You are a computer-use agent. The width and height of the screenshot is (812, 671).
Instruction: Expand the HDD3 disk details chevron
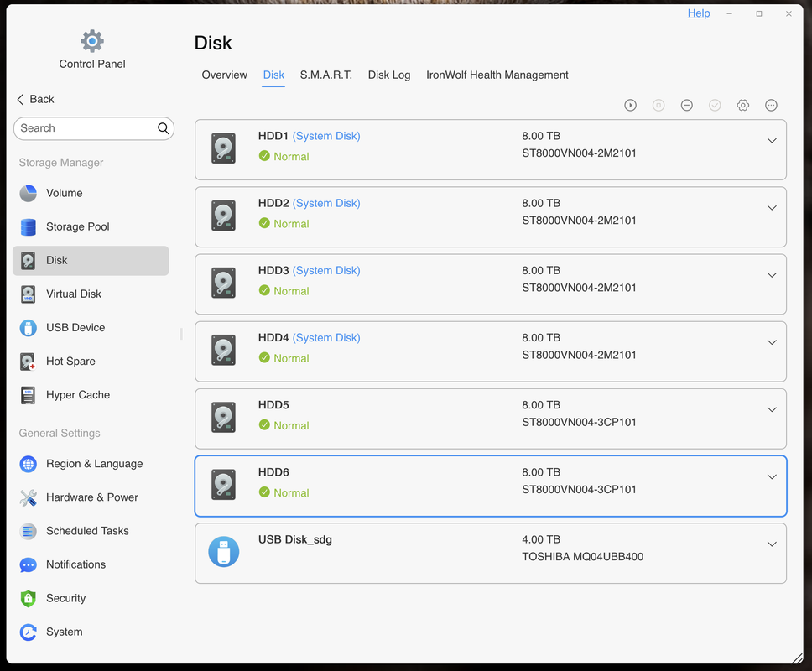click(772, 275)
